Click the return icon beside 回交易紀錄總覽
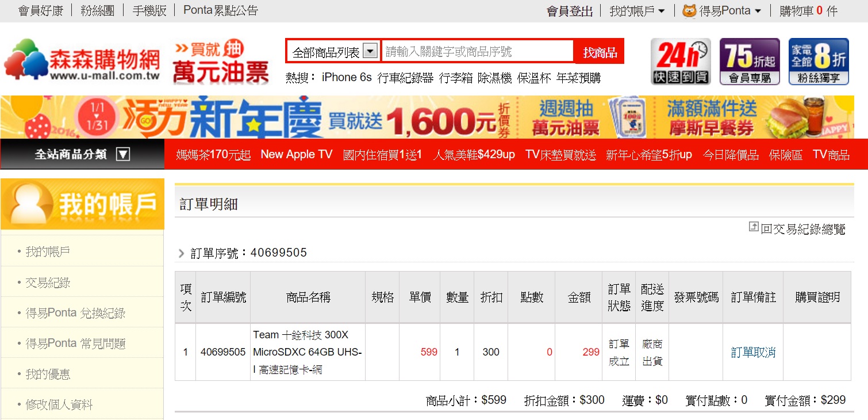The image size is (868, 420). (754, 227)
